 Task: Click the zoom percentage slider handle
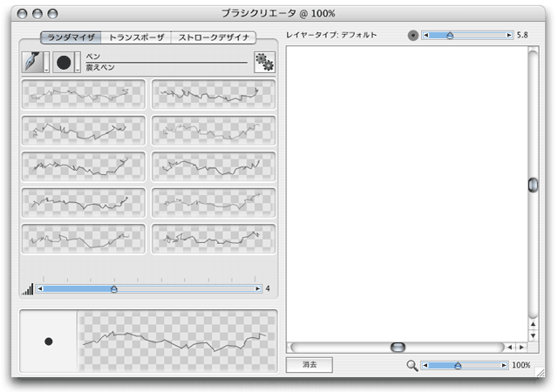tap(458, 366)
